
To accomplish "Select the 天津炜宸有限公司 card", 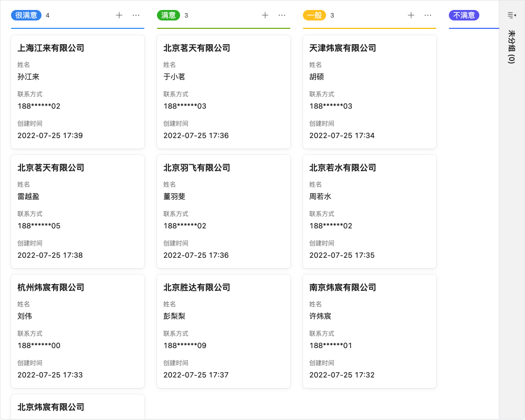I will tap(369, 92).
